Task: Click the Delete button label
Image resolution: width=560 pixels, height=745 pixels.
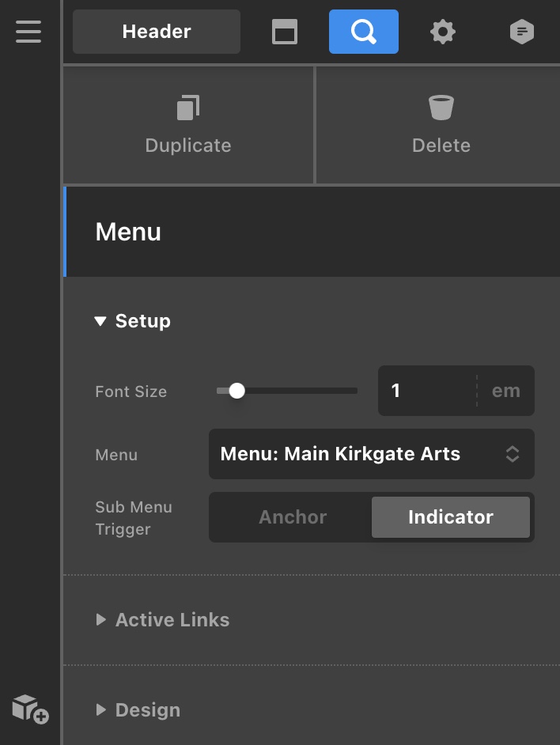Action: 441,146
